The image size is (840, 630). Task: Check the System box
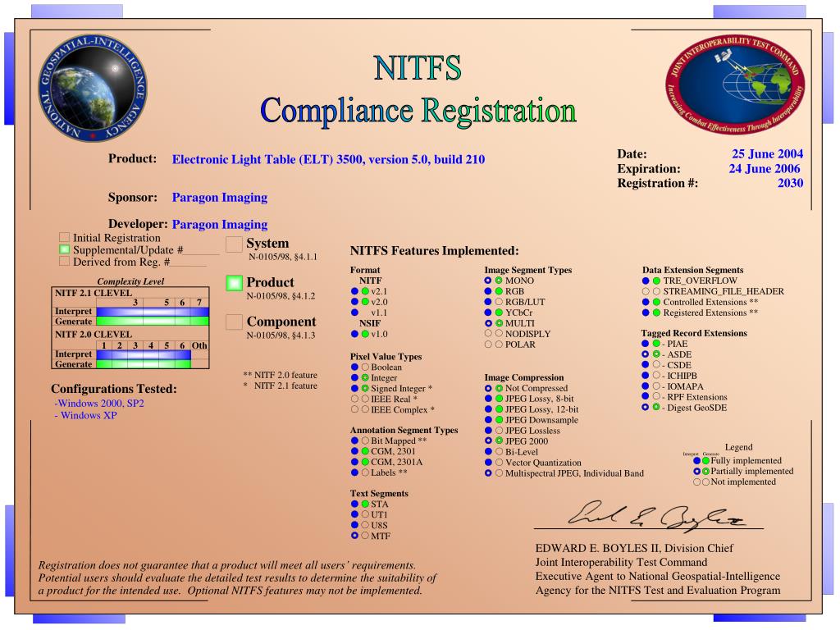(x=234, y=244)
